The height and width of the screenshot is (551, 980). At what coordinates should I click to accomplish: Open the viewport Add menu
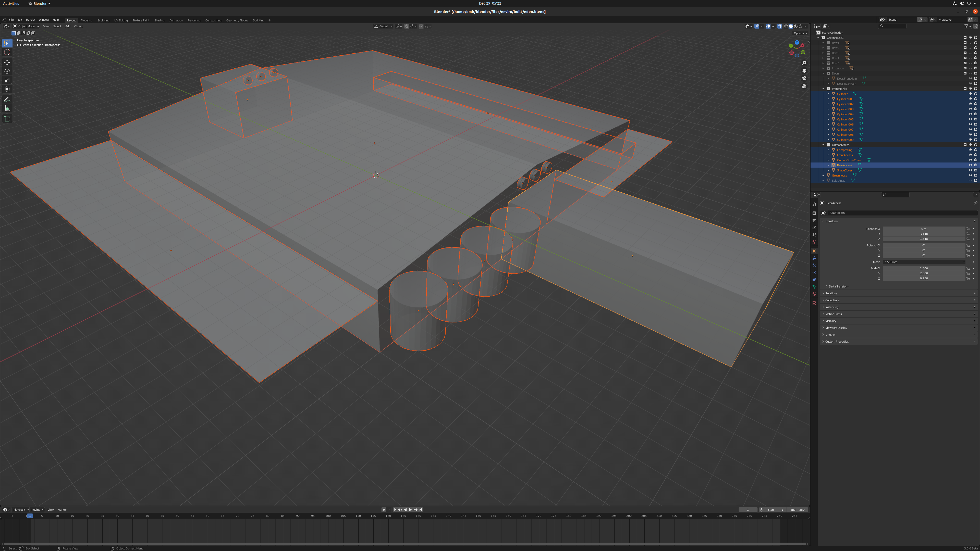point(68,26)
